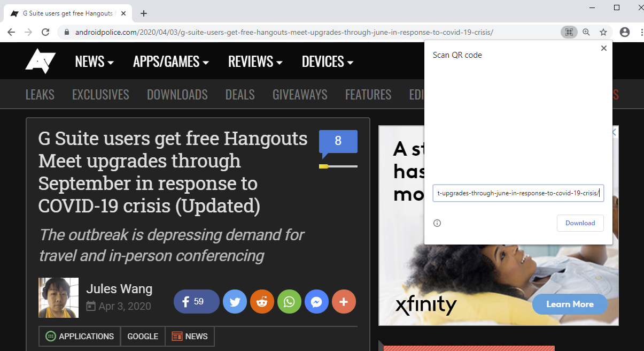This screenshot has height=351, width=644.
Task: Click the URL field in the QR dialog
Action: point(518,193)
